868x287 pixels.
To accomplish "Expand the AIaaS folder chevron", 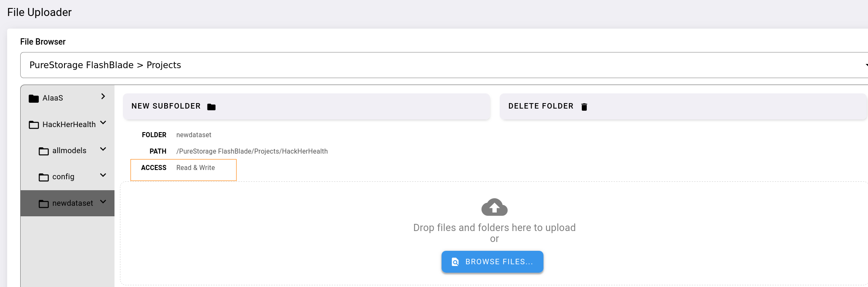I will pos(102,96).
